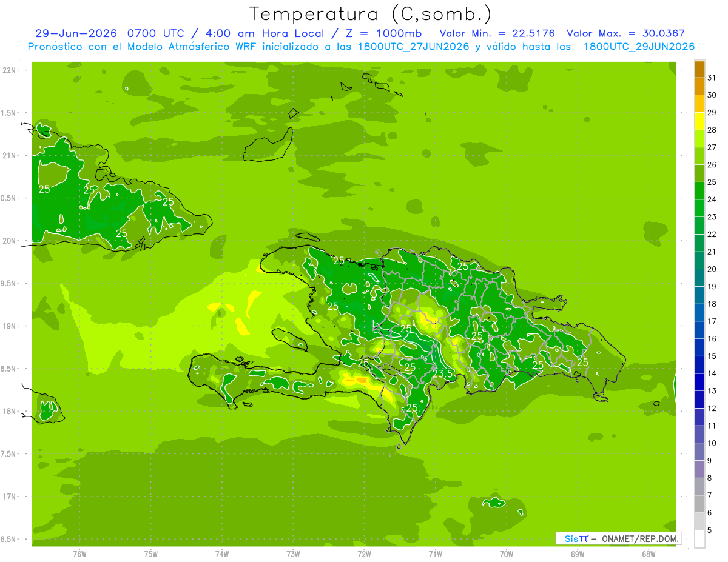The height and width of the screenshot is (562, 728).
Task: Pick the dark orange colorbar segment above 31
Action: coord(699,69)
